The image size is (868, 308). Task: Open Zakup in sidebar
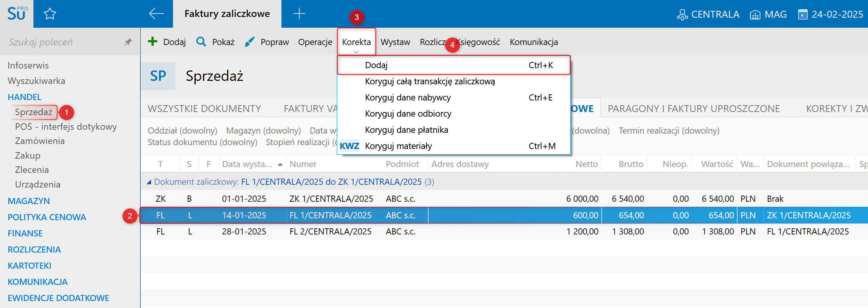pyautogui.click(x=28, y=156)
